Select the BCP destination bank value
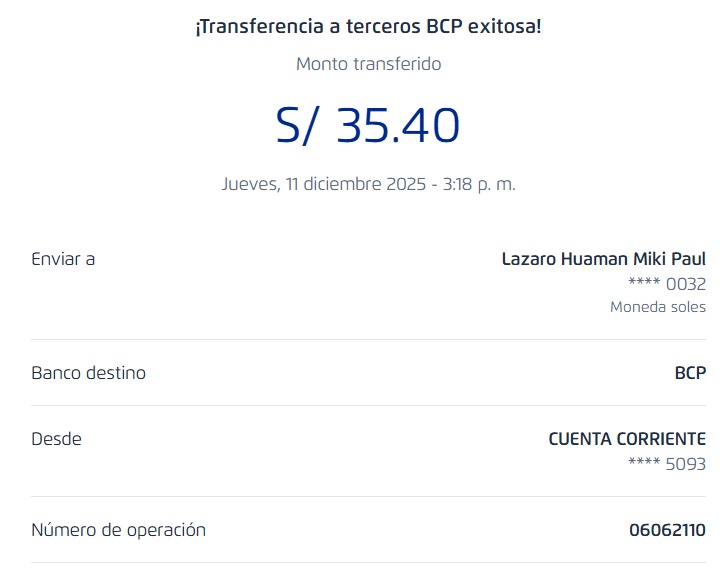Viewport: 726px width, 572px height. pos(690,373)
